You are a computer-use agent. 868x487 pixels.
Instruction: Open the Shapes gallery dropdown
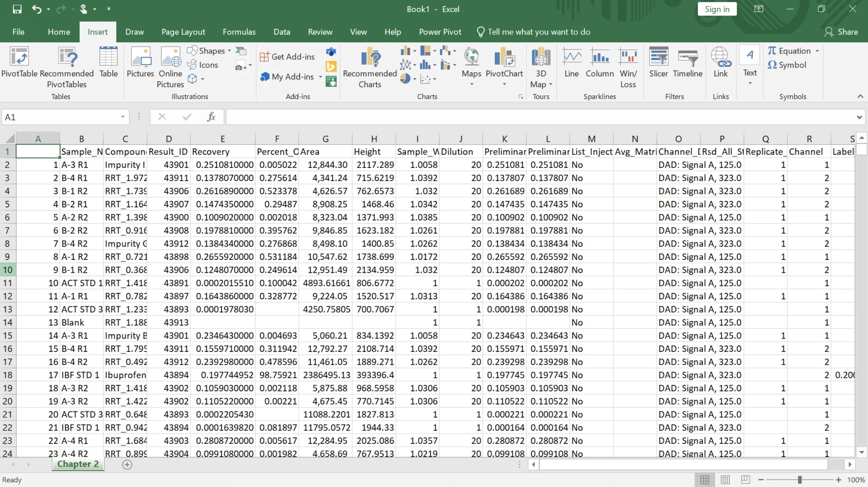coord(229,51)
